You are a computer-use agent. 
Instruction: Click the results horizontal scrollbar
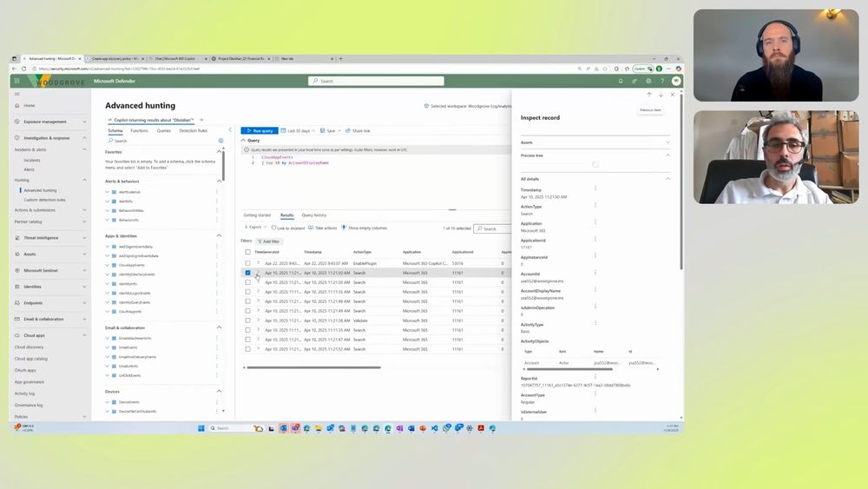click(x=313, y=367)
